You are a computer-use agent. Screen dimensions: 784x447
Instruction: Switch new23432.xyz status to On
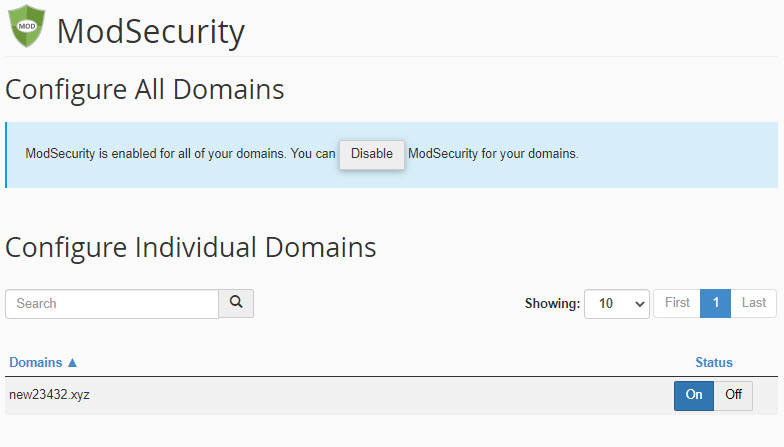(x=694, y=395)
